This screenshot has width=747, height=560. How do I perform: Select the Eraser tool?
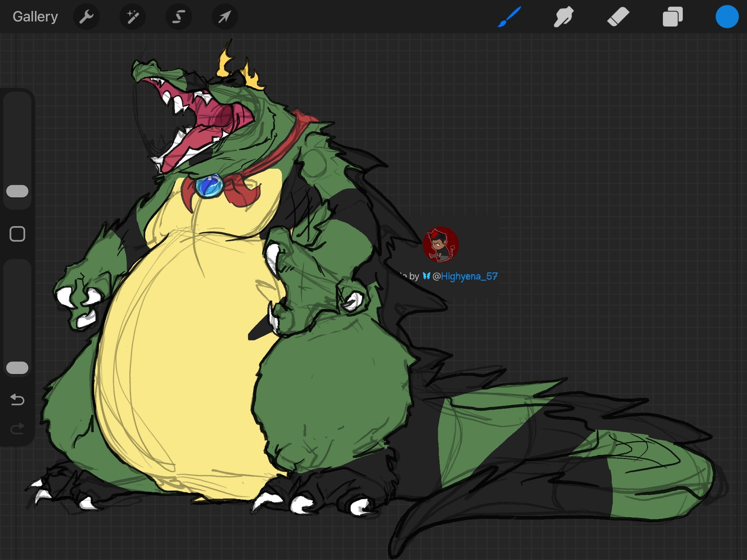pyautogui.click(x=618, y=17)
